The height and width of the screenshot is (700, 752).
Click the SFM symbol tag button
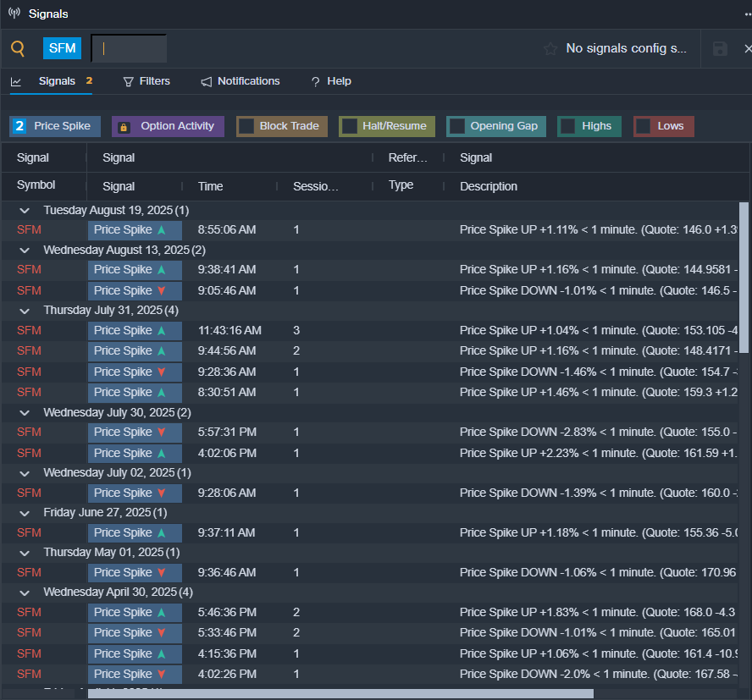pyautogui.click(x=63, y=48)
